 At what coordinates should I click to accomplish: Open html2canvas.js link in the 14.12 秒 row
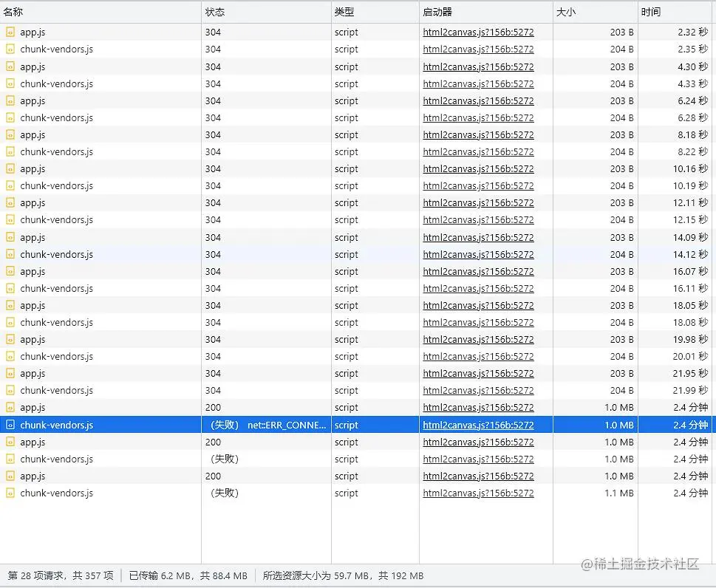pos(478,254)
